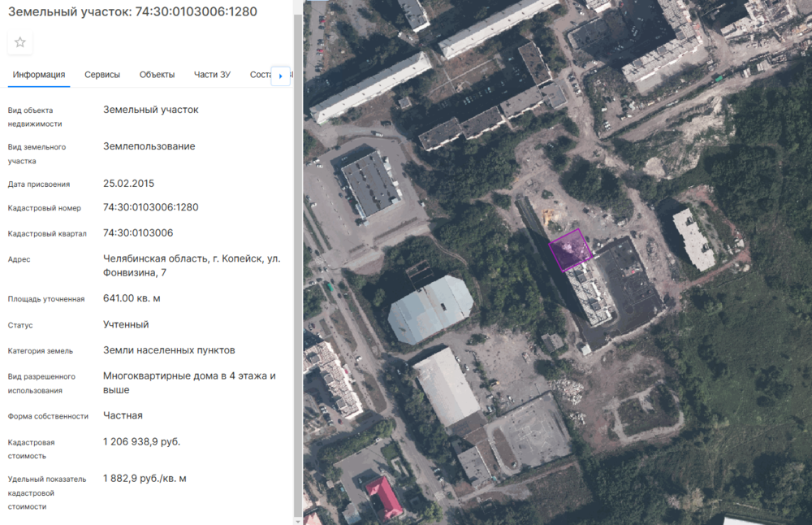Click the large light-blue roofed building on the map

pyautogui.click(x=430, y=309)
